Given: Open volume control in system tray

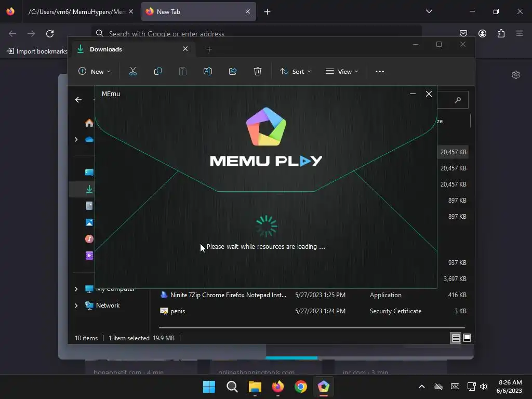Looking at the screenshot, I should point(484,387).
